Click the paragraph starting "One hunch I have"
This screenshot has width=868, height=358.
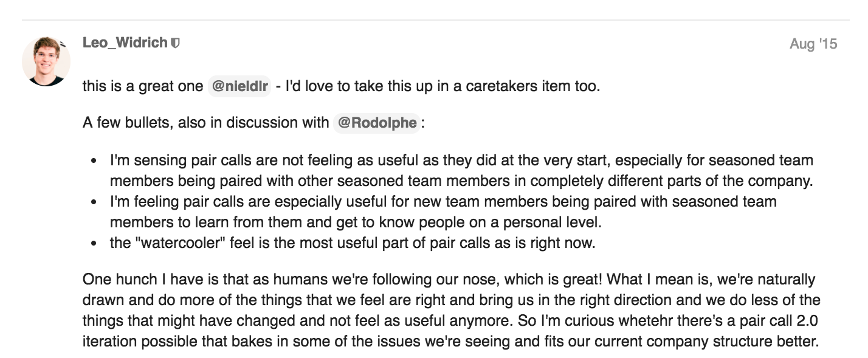pyautogui.click(x=452, y=310)
